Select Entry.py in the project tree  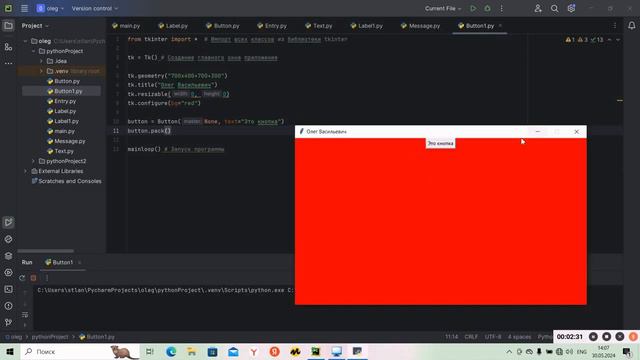62,101
